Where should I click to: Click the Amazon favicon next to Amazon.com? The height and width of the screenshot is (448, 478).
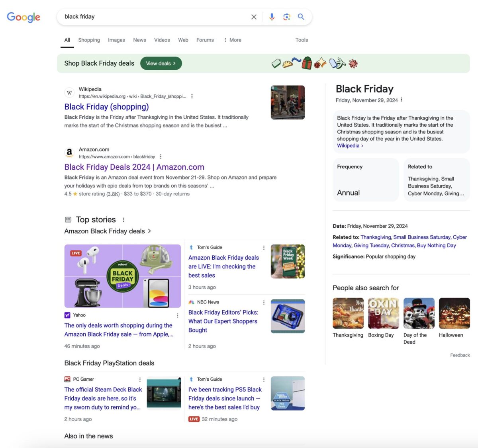(x=69, y=153)
